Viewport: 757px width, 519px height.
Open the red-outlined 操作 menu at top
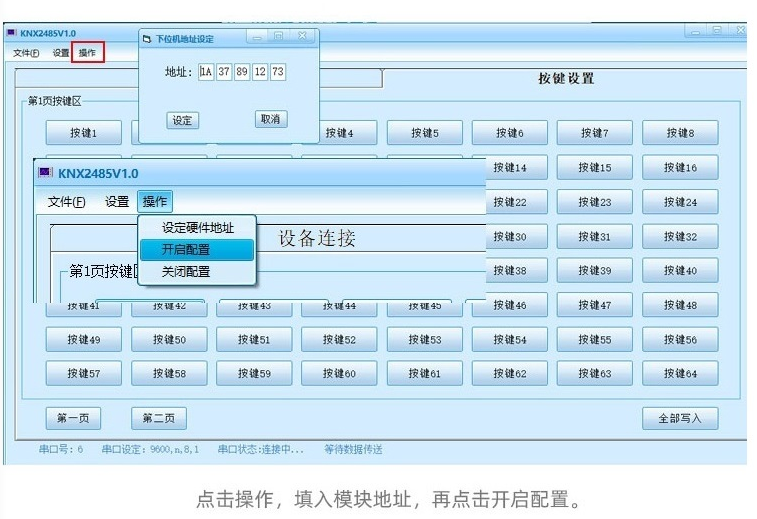point(88,53)
